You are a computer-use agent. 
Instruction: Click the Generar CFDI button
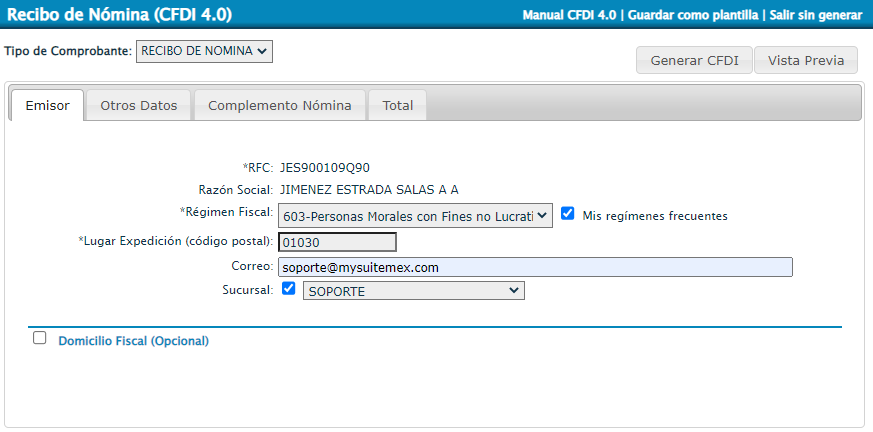694,60
